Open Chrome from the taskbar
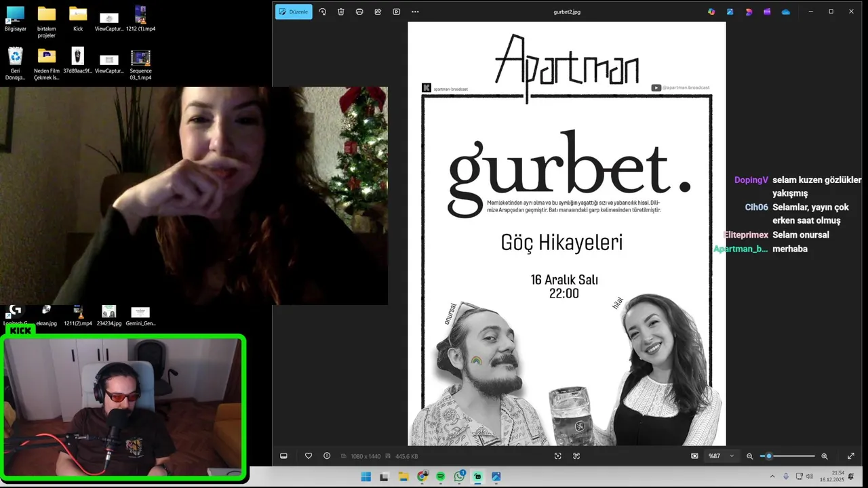 (422, 476)
